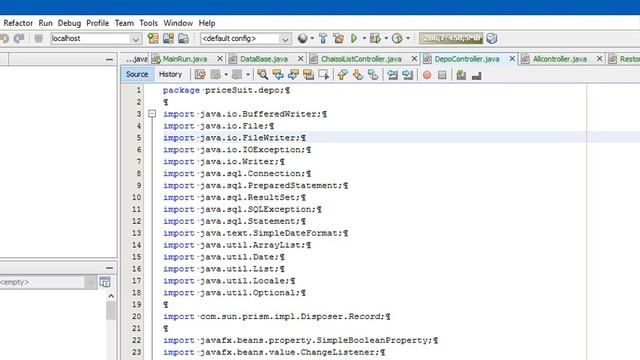Open Run Project dropdown arrow

click(364, 38)
